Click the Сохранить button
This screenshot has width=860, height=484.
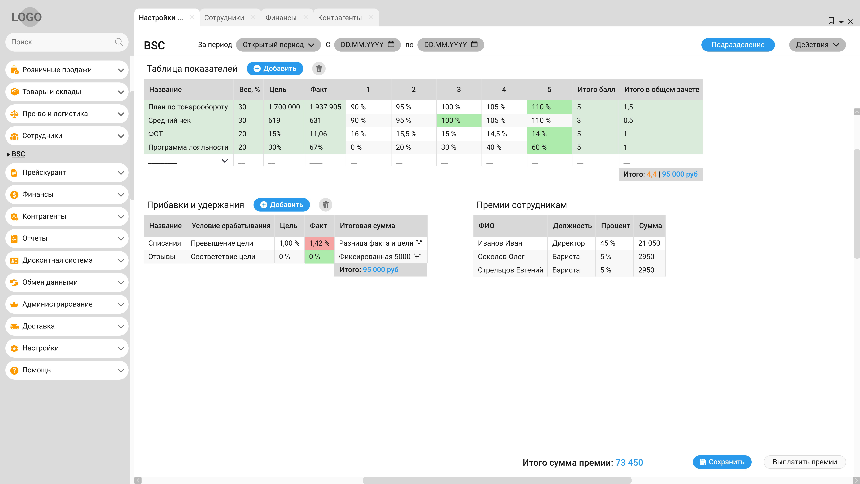pos(722,462)
